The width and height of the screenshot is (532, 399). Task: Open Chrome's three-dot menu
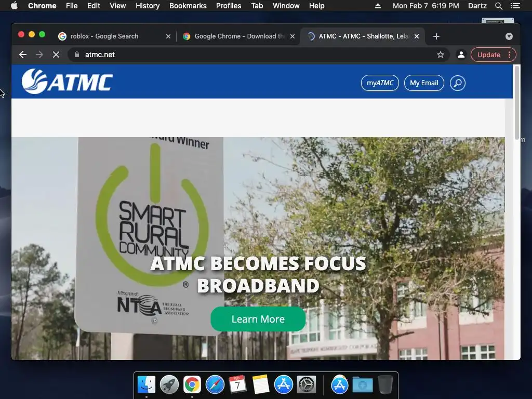(509, 55)
